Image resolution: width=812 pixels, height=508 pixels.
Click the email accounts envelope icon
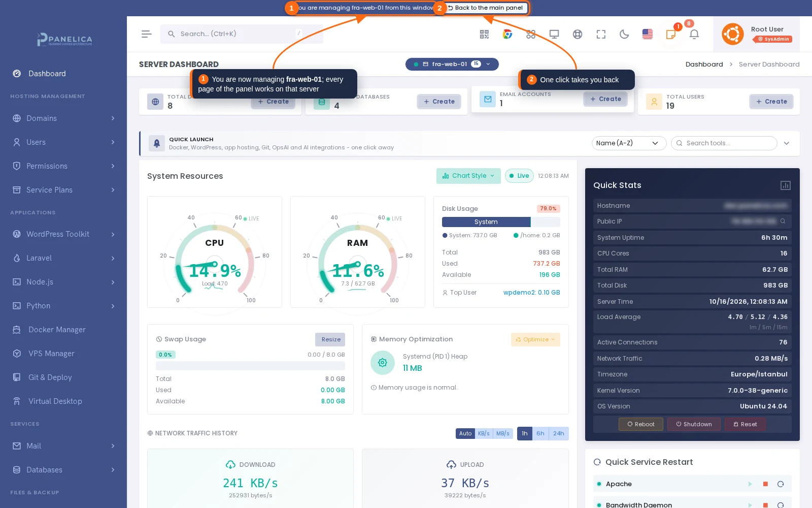coord(488,99)
